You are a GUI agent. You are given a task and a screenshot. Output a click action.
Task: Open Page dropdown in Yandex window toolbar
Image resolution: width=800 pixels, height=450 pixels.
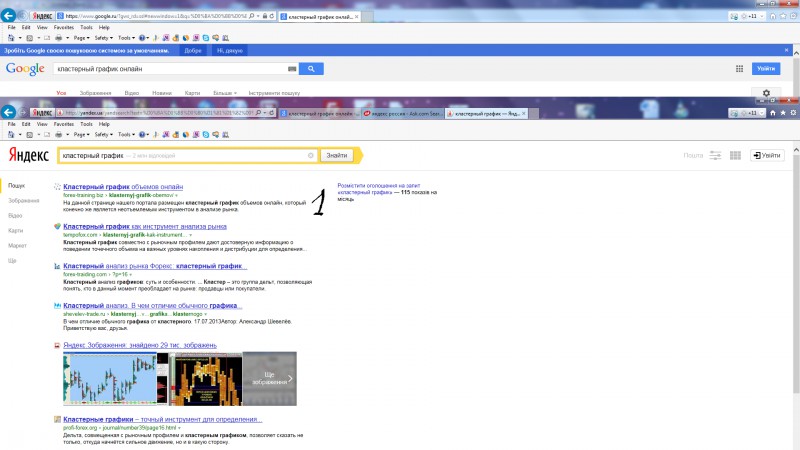[x=81, y=135]
